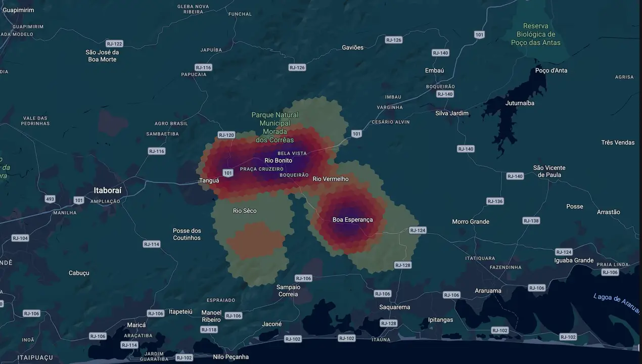The image size is (642, 364).
Task: Click the RJ-118 road shield
Action: coord(209,330)
